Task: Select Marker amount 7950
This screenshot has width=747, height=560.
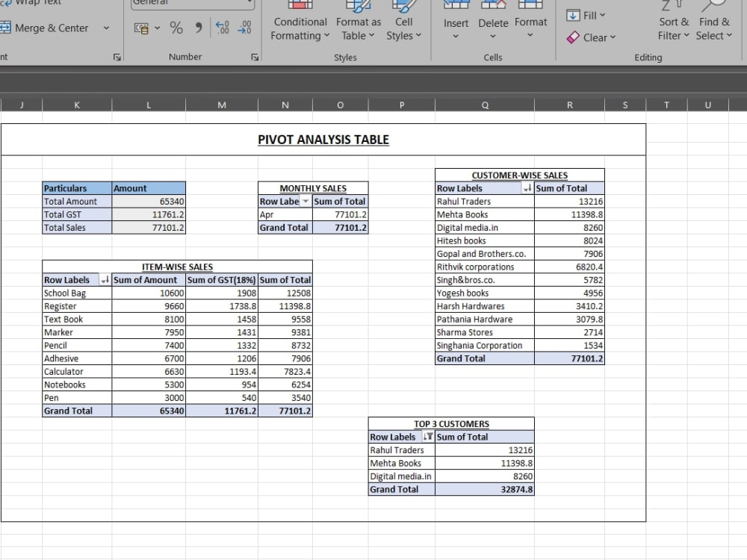Action: click(149, 332)
